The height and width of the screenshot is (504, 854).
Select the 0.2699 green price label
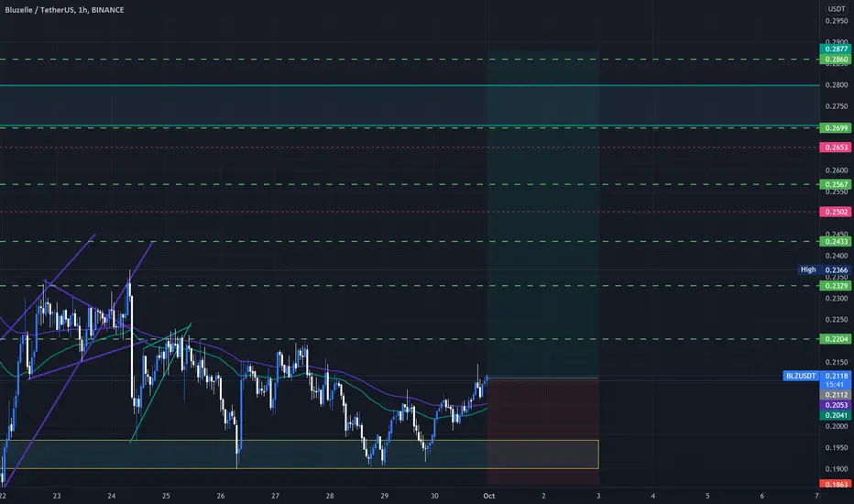tap(836, 128)
